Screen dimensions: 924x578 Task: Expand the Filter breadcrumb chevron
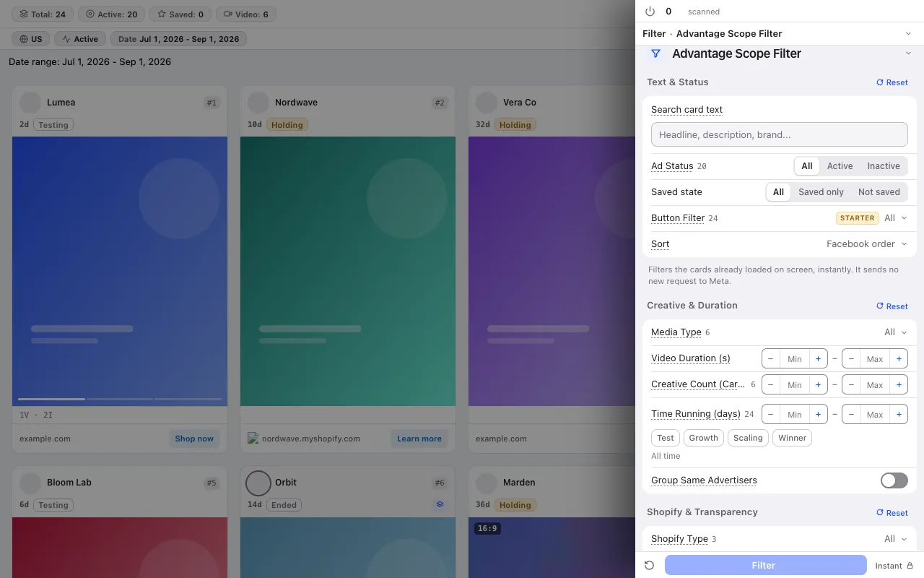click(x=908, y=34)
